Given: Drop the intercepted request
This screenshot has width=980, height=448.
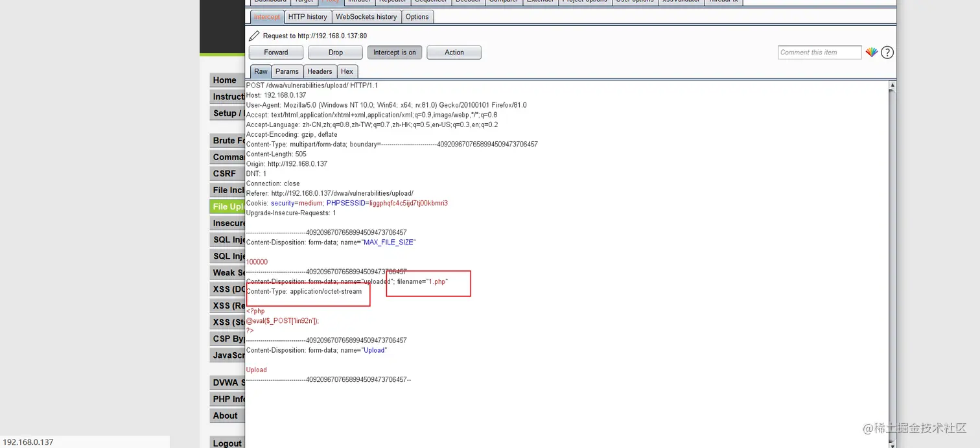Looking at the screenshot, I should tap(336, 53).
